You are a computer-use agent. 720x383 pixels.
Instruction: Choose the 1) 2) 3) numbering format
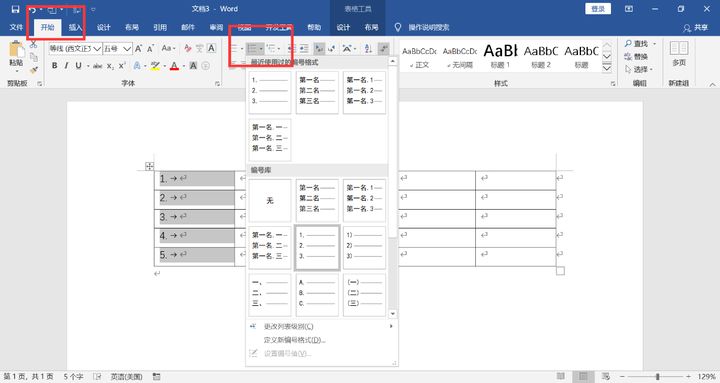pos(364,248)
